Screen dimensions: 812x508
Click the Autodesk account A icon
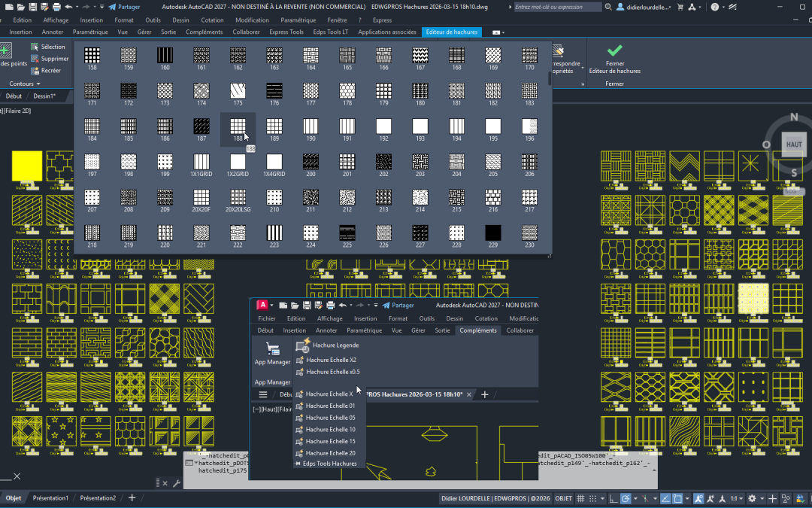tap(692, 7)
